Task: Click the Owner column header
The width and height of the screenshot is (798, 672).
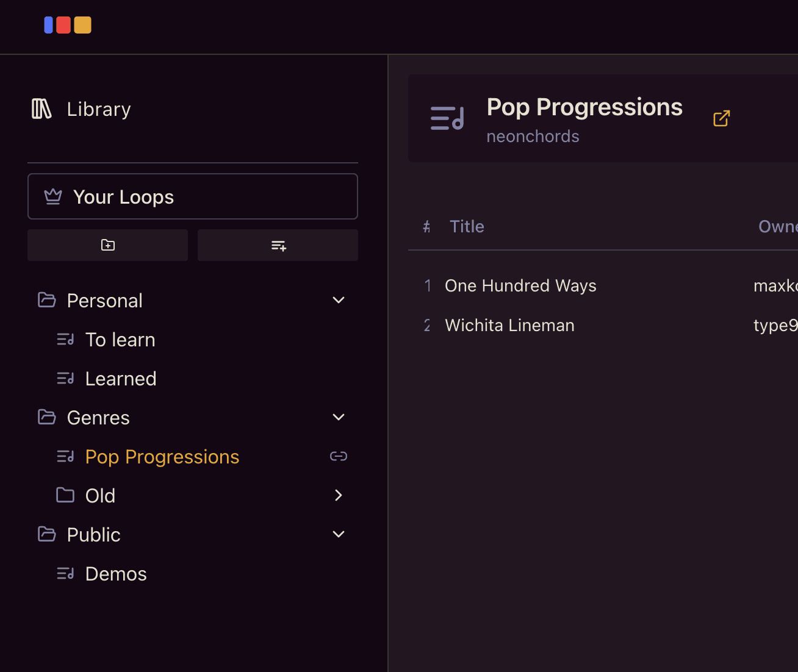Action: [x=778, y=226]
